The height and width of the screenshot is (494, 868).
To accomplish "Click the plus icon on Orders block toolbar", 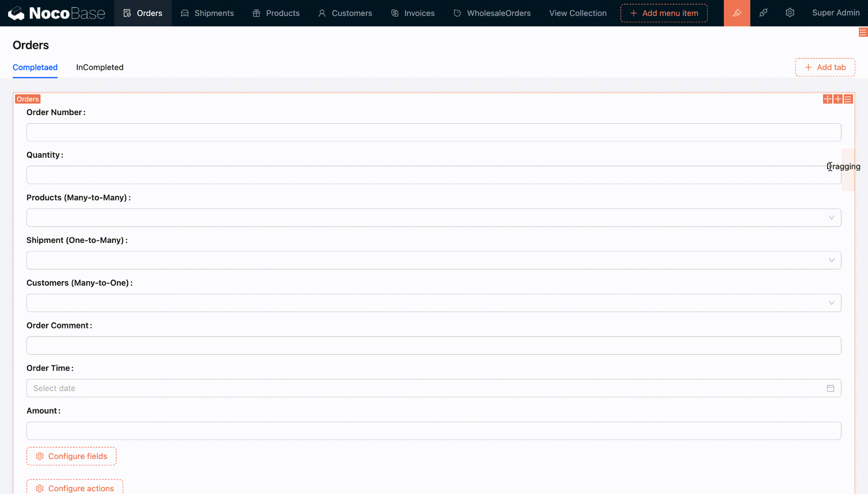I will (838, 99).
